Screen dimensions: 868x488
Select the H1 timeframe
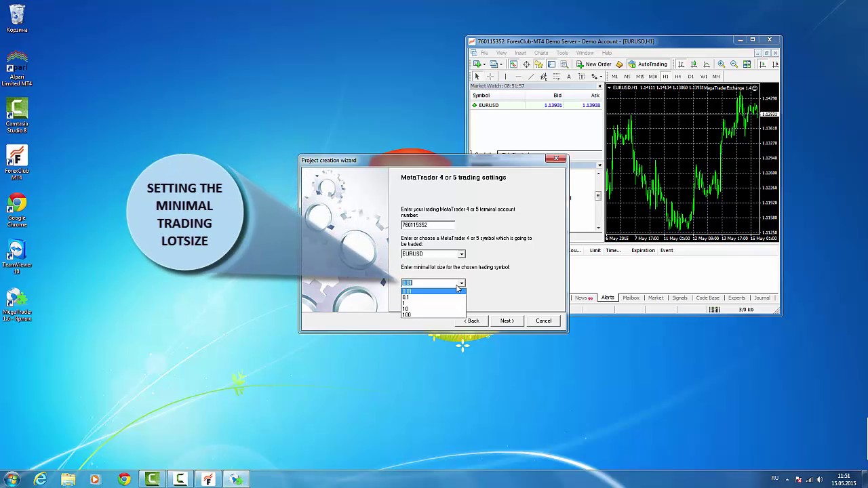[665, 77]
